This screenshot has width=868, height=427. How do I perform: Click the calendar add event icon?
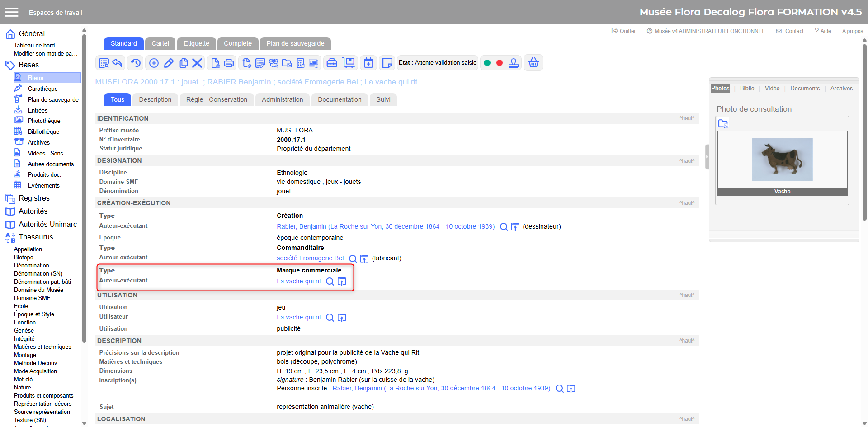click(x=368, y=63)
